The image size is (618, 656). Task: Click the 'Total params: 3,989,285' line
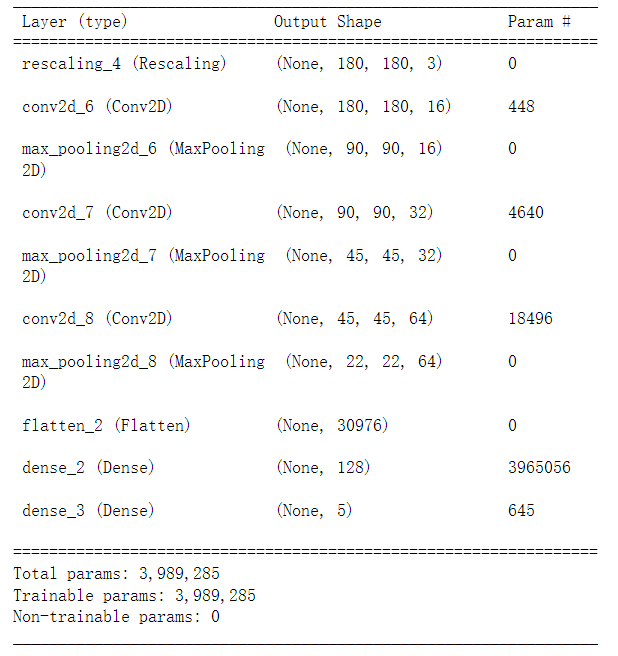pos(116,574)
